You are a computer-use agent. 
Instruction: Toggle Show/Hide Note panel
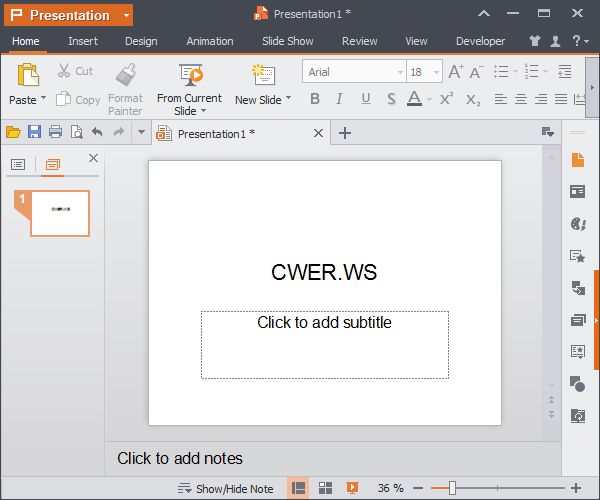click(x=225, y=488)
